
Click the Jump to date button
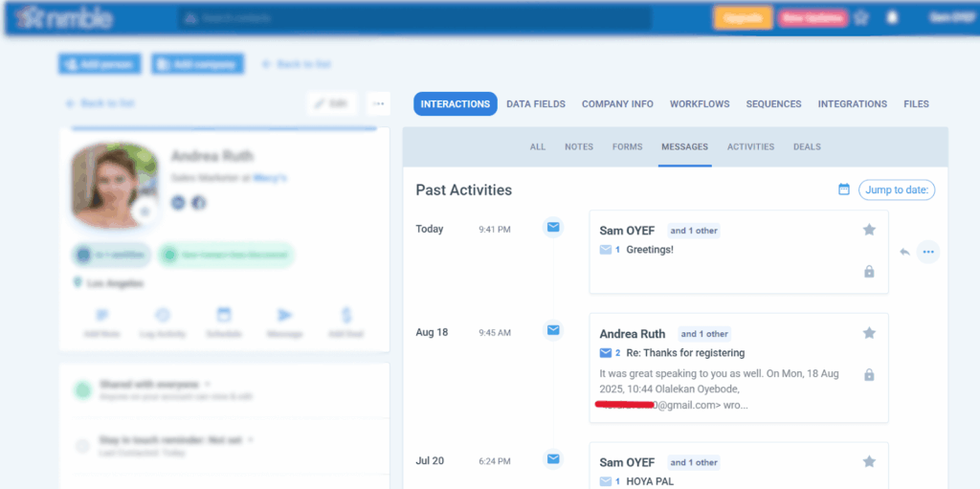[x=897, y=189]
